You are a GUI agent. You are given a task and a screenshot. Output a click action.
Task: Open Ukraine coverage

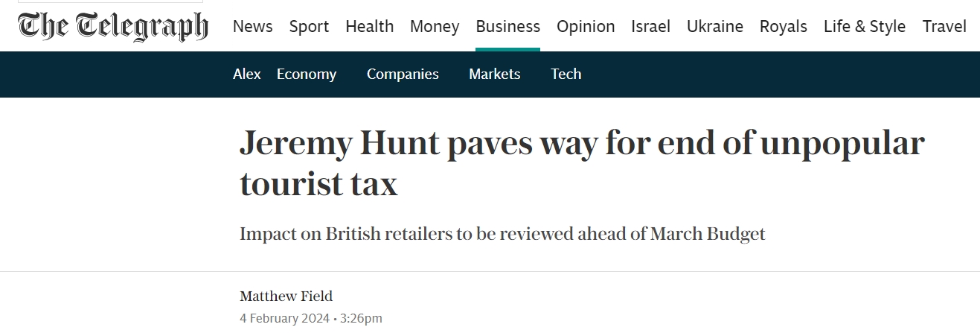point(714,27)
